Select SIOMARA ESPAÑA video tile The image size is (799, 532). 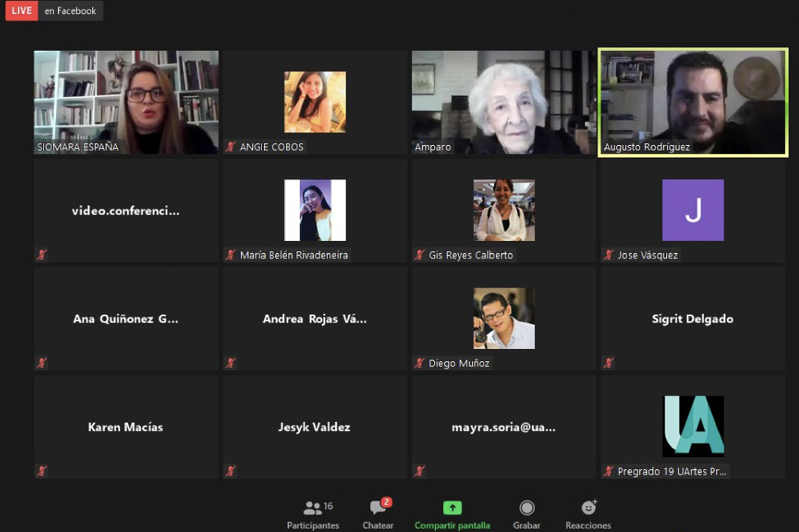pos(126,102)
